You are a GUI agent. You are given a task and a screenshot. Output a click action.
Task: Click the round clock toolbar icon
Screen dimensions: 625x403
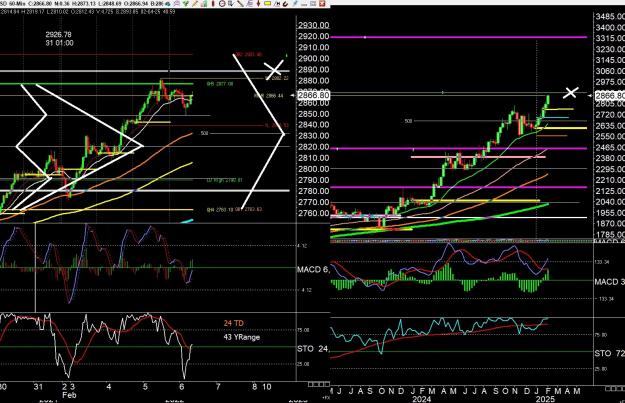coord(222,4)
